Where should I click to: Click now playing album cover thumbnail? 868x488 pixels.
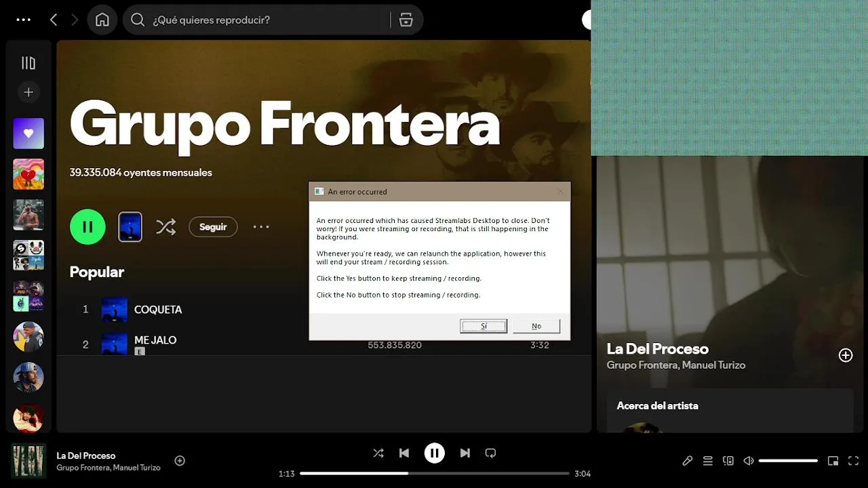click(x=28, y=461)
